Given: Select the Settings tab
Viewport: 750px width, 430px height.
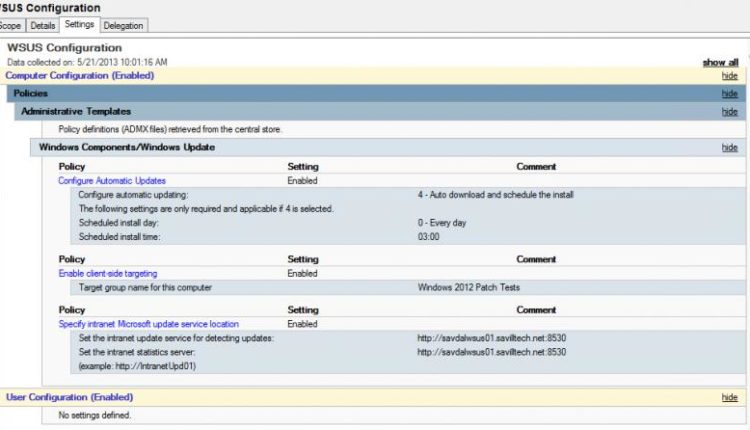Looking at the screenshot, I should point(78,24).
